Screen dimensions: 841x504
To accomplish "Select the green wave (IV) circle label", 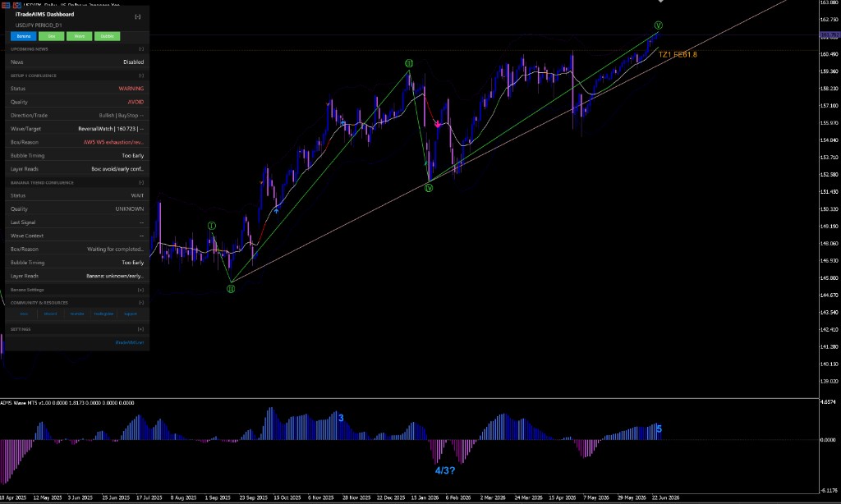I will point(429,188).
